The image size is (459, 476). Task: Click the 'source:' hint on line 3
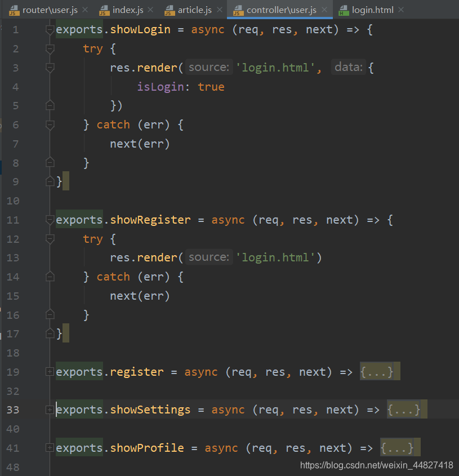click(x=209, y=67)
